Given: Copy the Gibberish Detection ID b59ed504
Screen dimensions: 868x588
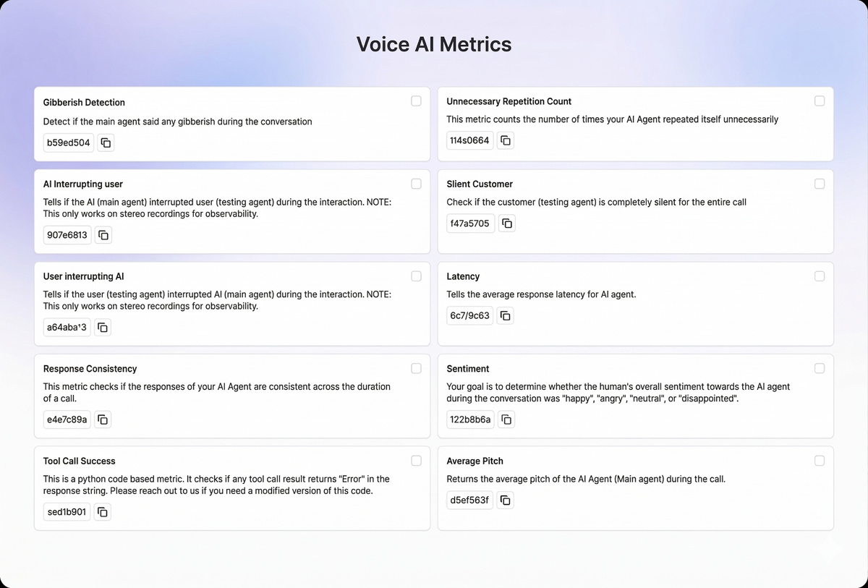Looking at the screenshot, I should 106,142.
